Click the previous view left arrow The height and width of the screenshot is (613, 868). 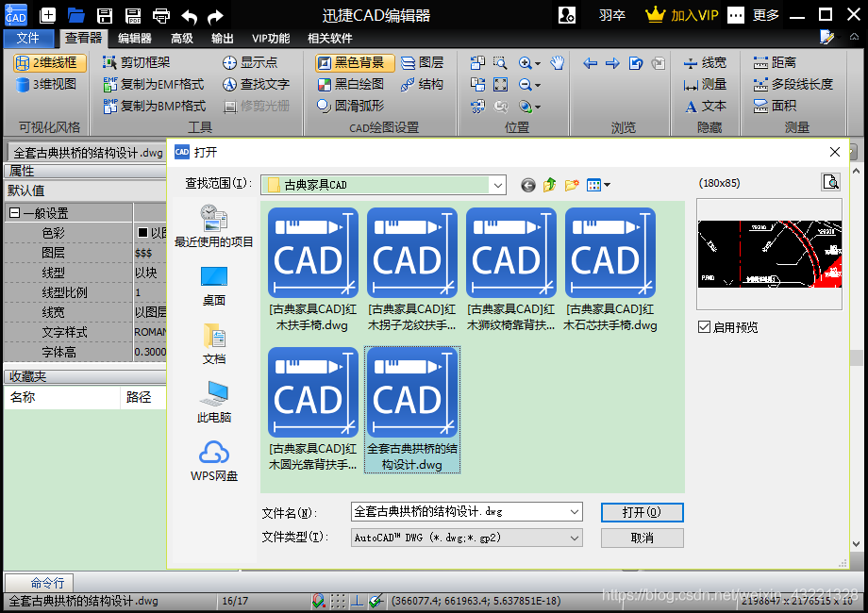pyautogui.click(x=590, y=63)
